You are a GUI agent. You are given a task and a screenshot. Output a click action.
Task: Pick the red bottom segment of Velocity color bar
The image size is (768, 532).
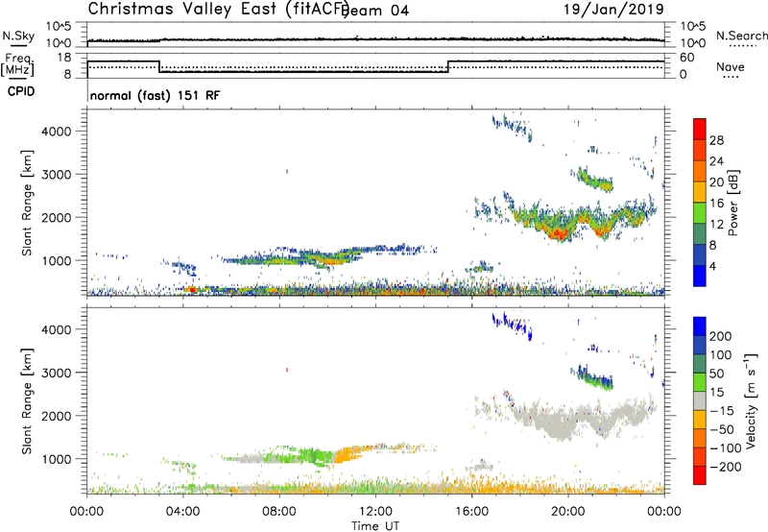pos(700,475)
